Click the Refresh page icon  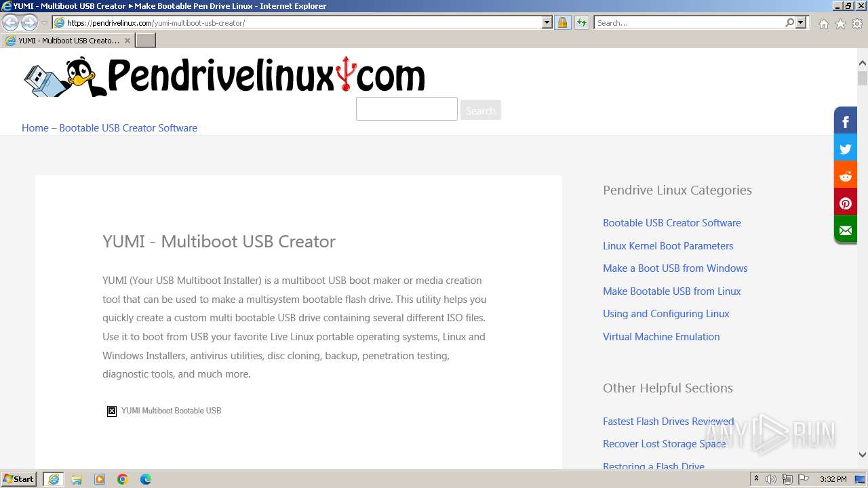pos(582,23)
